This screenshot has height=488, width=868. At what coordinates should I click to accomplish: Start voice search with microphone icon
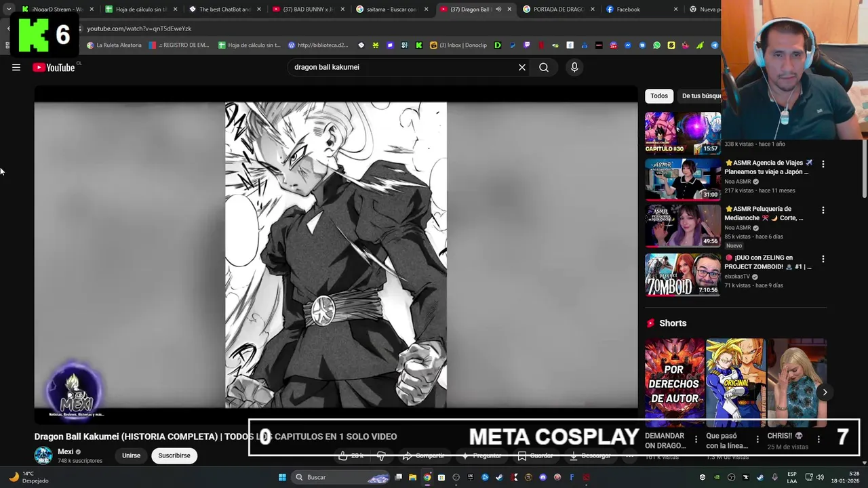[x=574, y=67]
